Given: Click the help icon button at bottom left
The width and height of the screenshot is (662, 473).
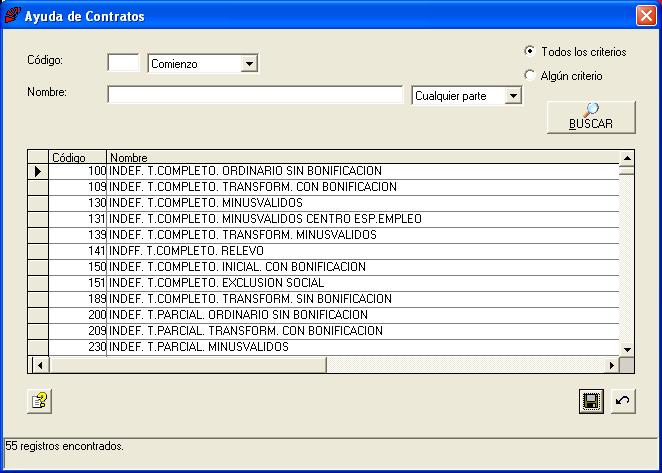Looking at the screenshot, I should click(x=39, y=401).
